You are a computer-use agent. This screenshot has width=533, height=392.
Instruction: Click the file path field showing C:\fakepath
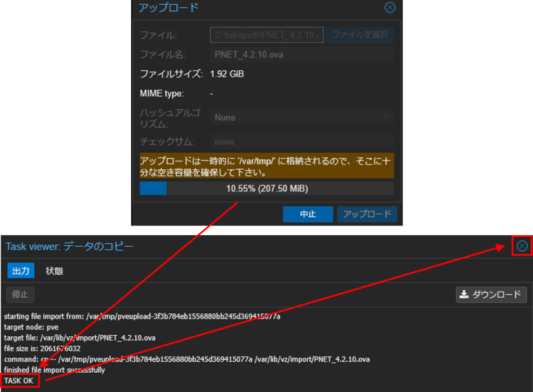point(267,35)
